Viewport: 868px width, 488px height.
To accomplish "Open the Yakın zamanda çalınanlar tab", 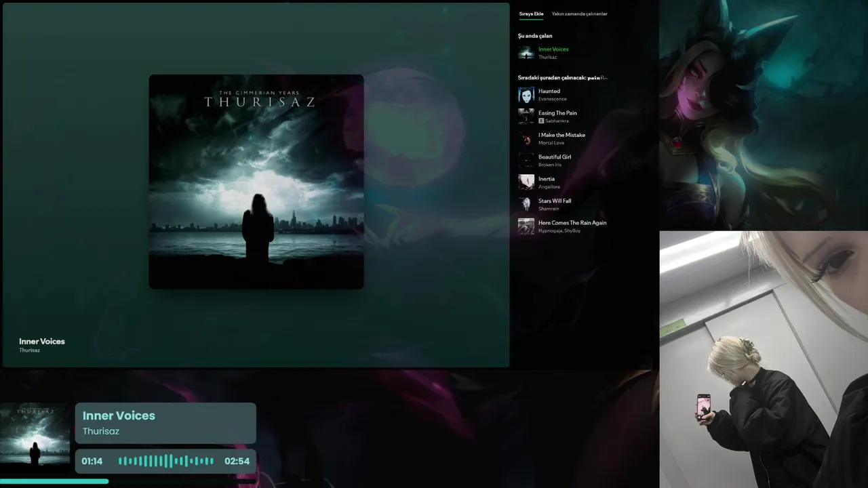I will click(x=579, y=14).
